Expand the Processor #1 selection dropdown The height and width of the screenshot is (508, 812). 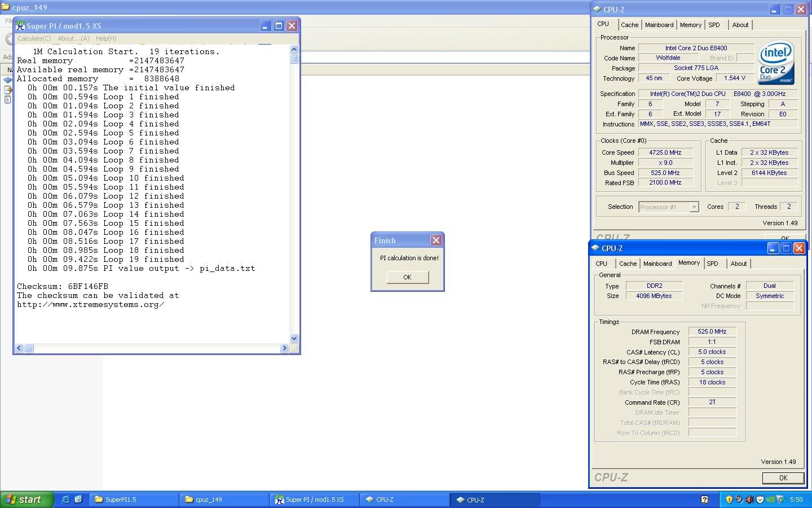694,207
